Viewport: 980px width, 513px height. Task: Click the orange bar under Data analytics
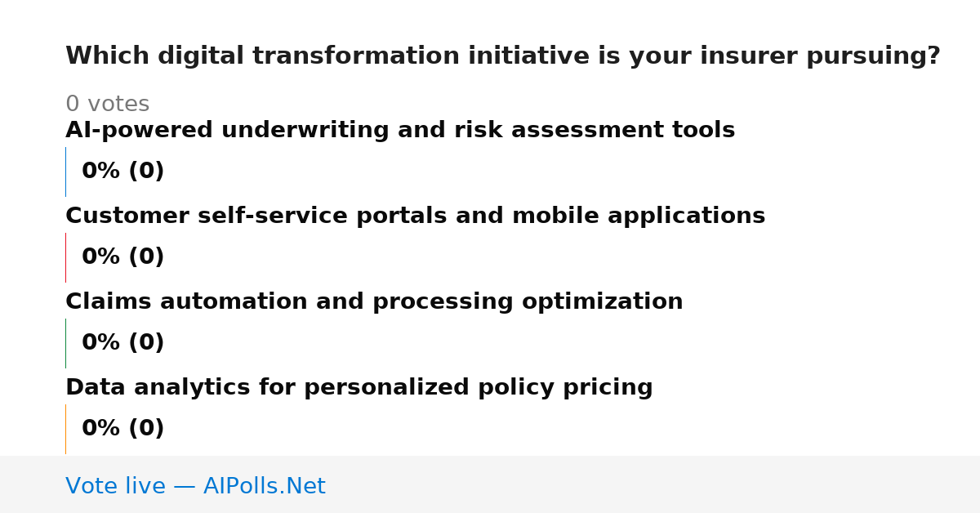pos(65,429)
